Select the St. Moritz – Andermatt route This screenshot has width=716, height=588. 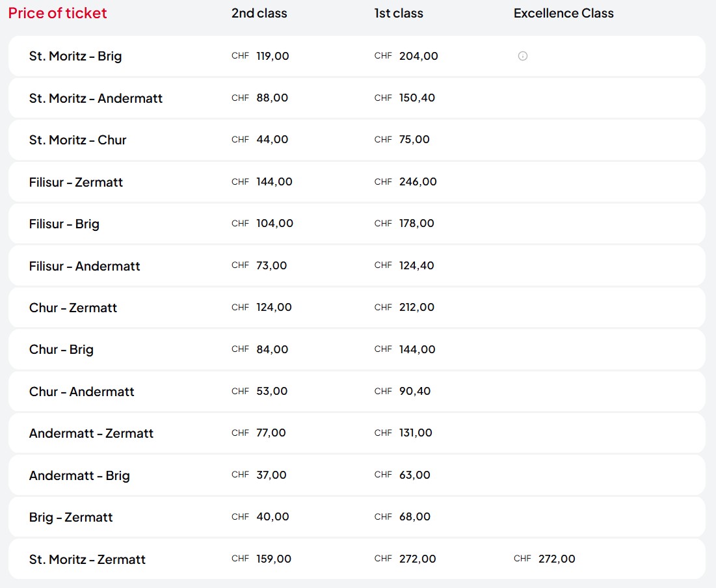[x=356, y=98]
